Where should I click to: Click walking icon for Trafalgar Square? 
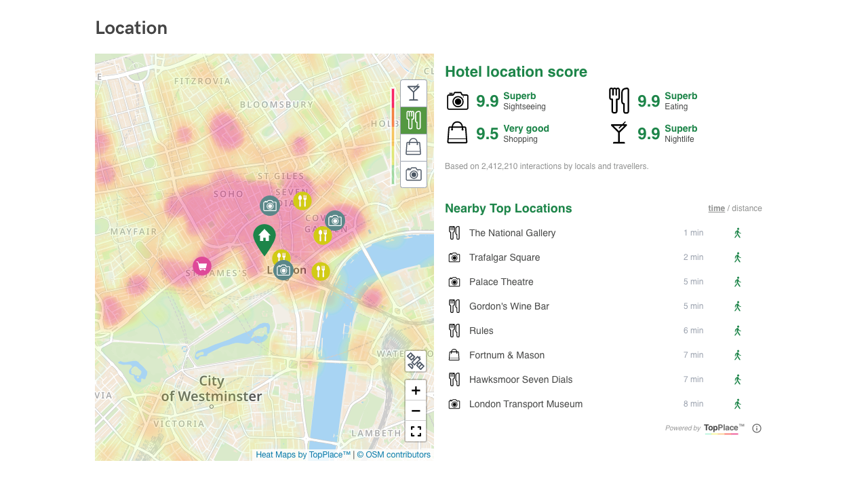point(738,257)
